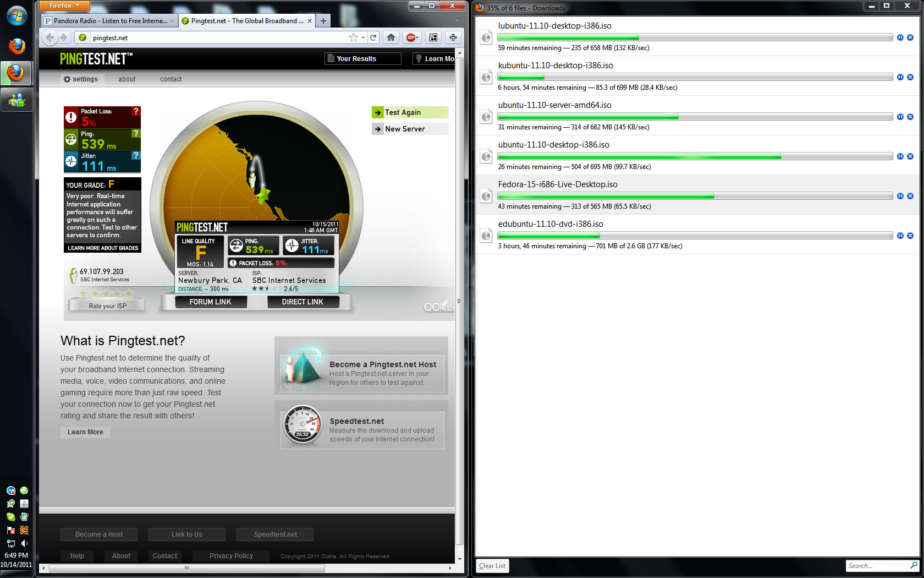The height and width of the screenshot is (578, 924).
Task: Click the lubuntu download progress bar
Action: coord(695,37)
